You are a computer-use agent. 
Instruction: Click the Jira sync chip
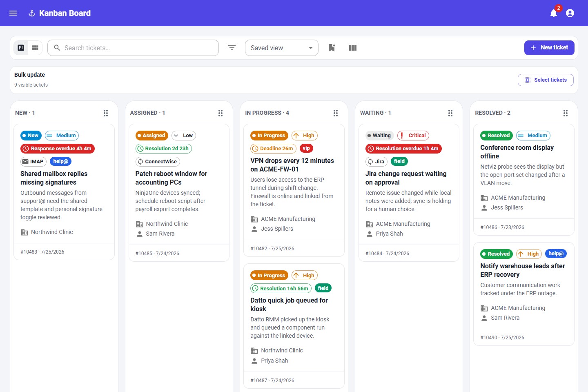point(376,162)
